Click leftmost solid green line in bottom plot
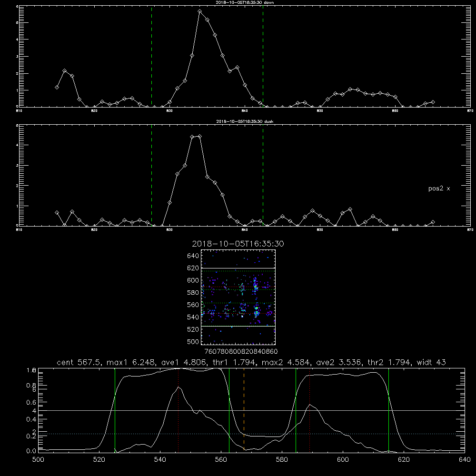 click(x=115, y=410)
